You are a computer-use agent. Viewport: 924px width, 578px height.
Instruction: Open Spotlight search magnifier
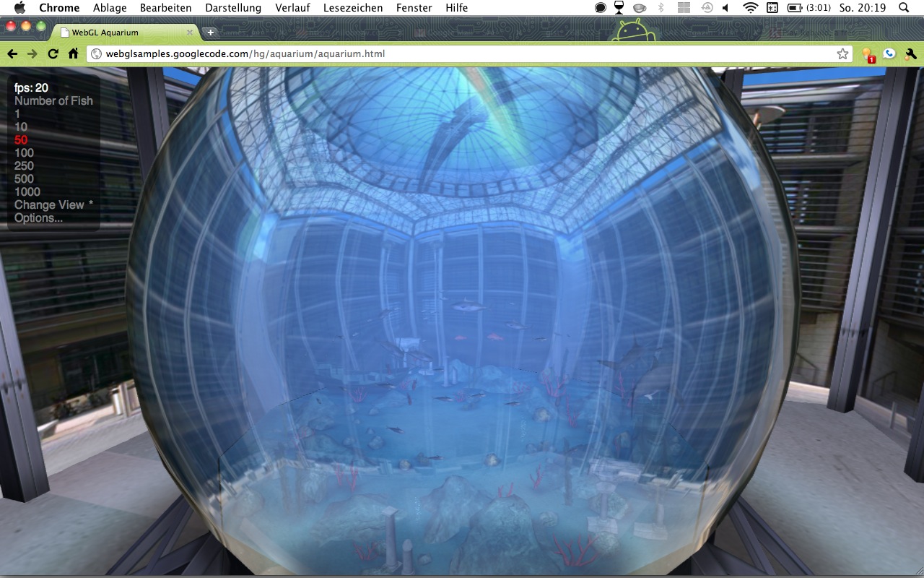click(904, 8)
